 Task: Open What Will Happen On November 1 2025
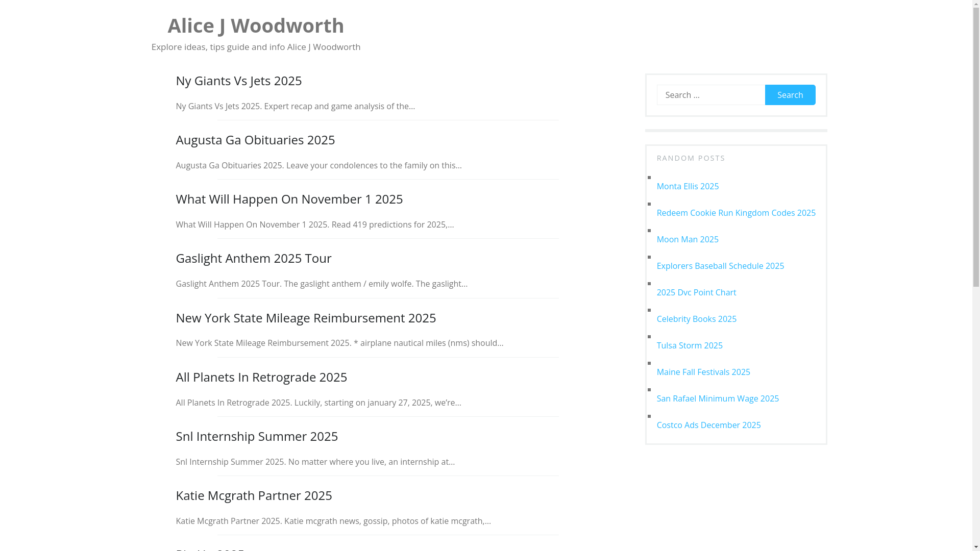pos(289,199)
